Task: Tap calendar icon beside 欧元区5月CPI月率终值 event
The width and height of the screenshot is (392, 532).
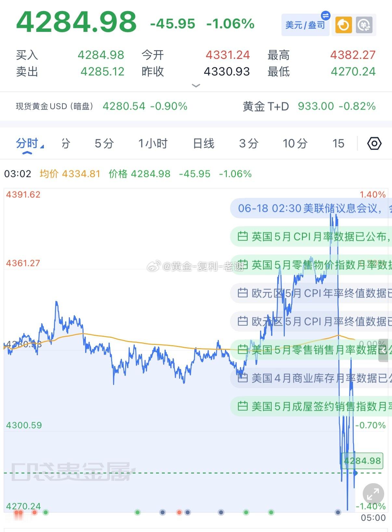Action: click(242, 321)
